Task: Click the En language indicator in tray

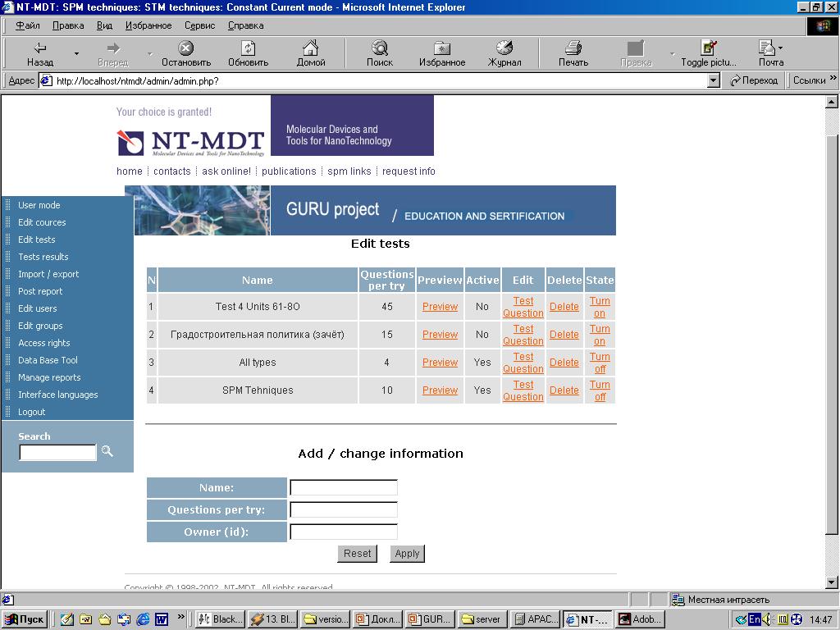Action: [755, 619]
